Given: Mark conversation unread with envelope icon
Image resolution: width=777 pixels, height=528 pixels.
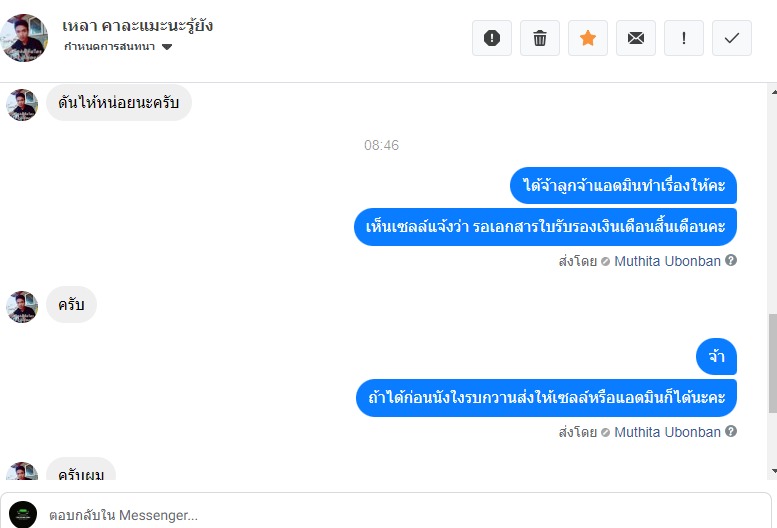Looking at the screenshot, I should click(636, 38).
